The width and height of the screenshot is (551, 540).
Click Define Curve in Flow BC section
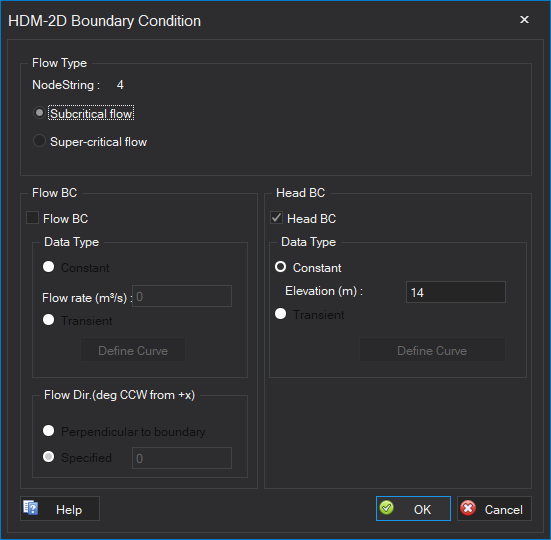coord(133,350)
